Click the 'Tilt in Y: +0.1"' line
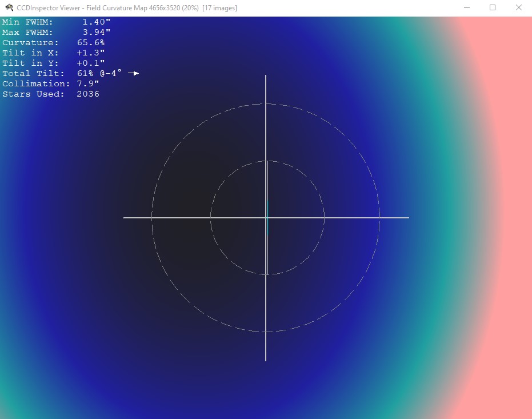This screenshot has width=532, height=419. [54, 63]
